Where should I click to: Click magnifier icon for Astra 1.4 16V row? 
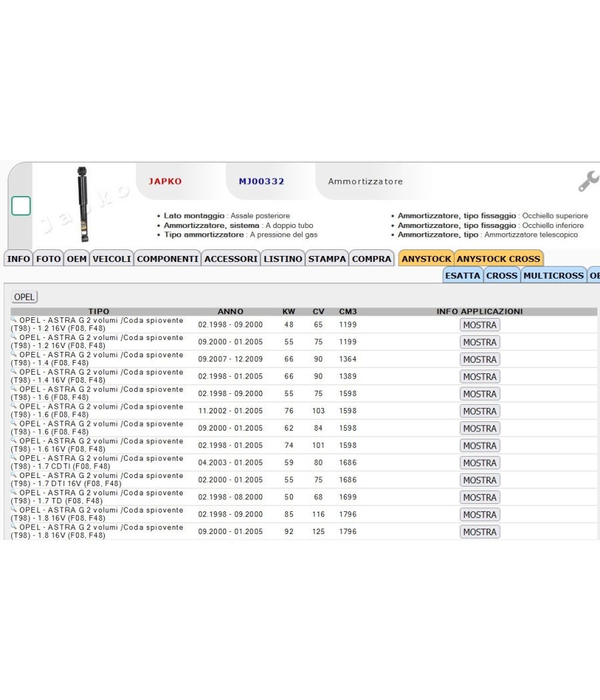14,371
